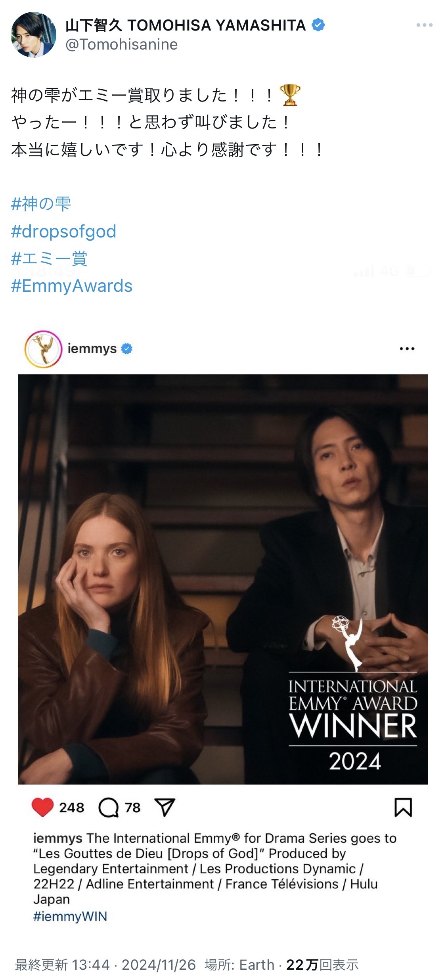This screenshot has width=446, height=980.
Task: Share the post with the paper-plane icon
Action: [165, 808]
